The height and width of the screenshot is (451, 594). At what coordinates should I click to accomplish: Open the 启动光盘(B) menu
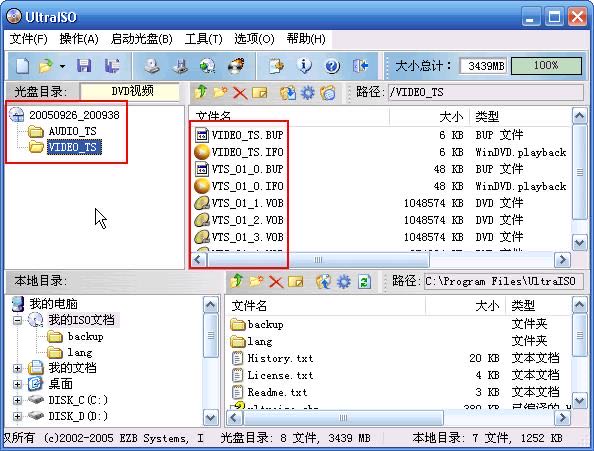[141, 39]
